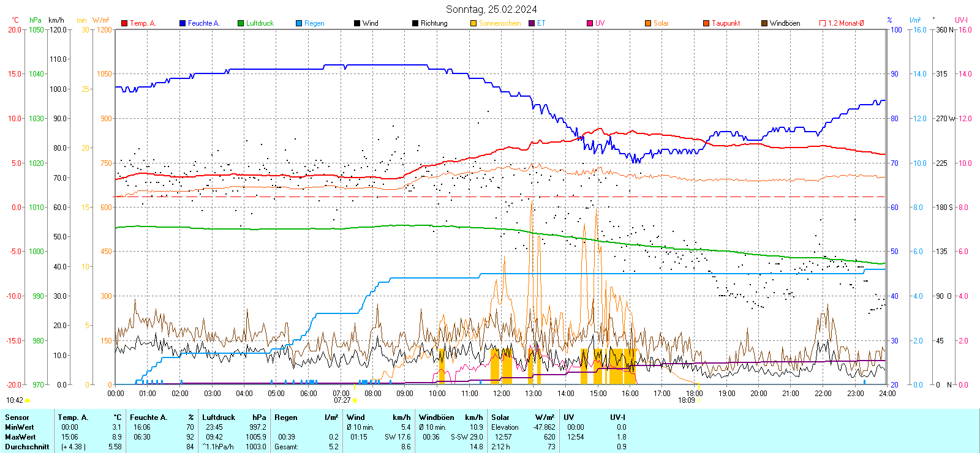Click the green Luftdruck legend square
This screenshot has width=980, height=453.
click(x=241, y=23)
